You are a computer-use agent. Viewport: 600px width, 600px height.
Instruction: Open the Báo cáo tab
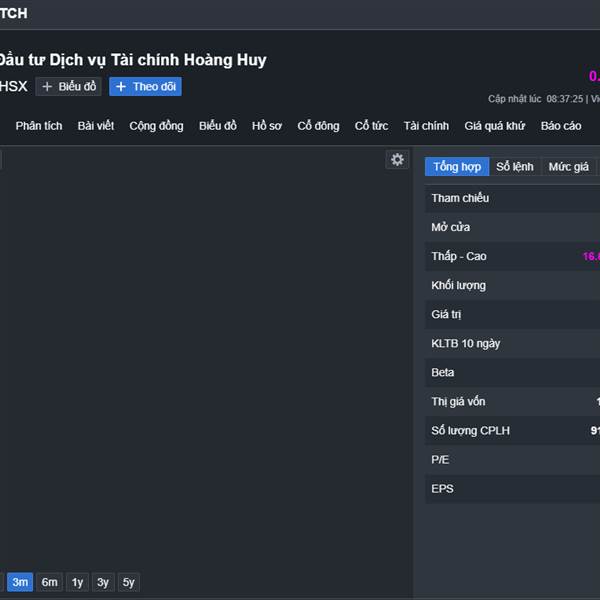pyautogui.click(x=561, y=126)
